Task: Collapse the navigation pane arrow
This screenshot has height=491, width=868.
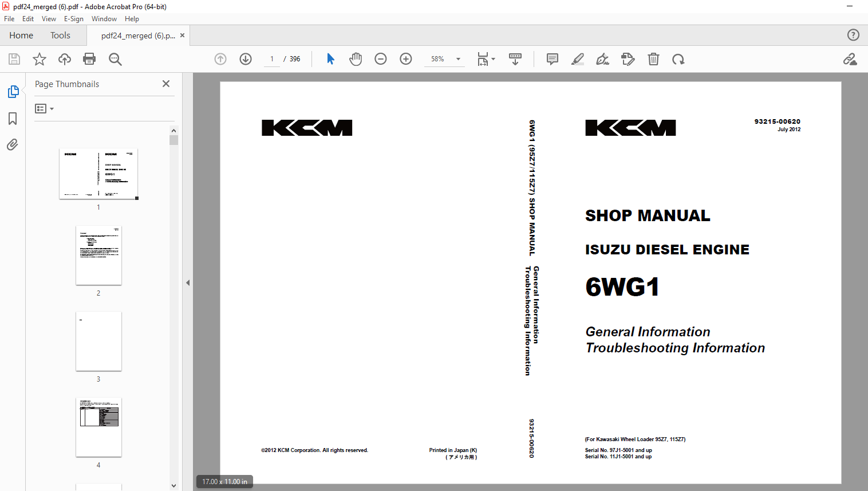Action: point(188,282)
